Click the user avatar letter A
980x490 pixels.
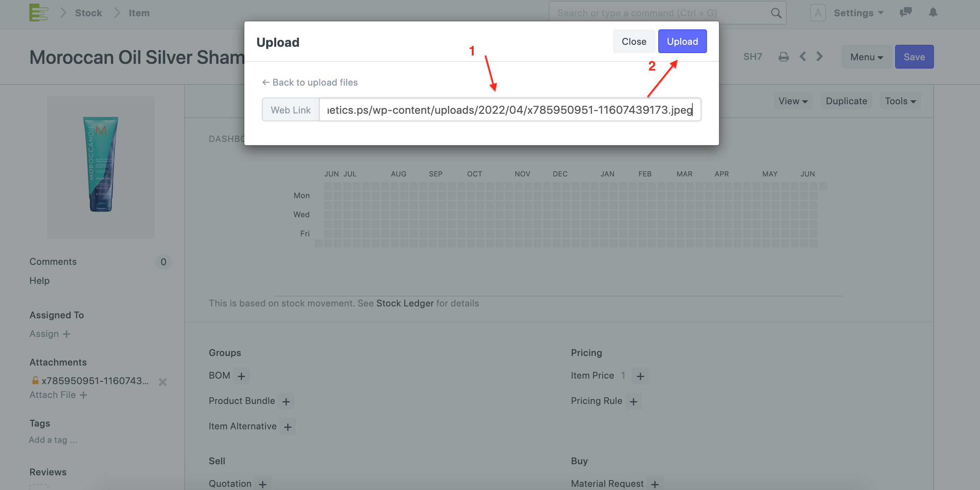tap(818, 13)
